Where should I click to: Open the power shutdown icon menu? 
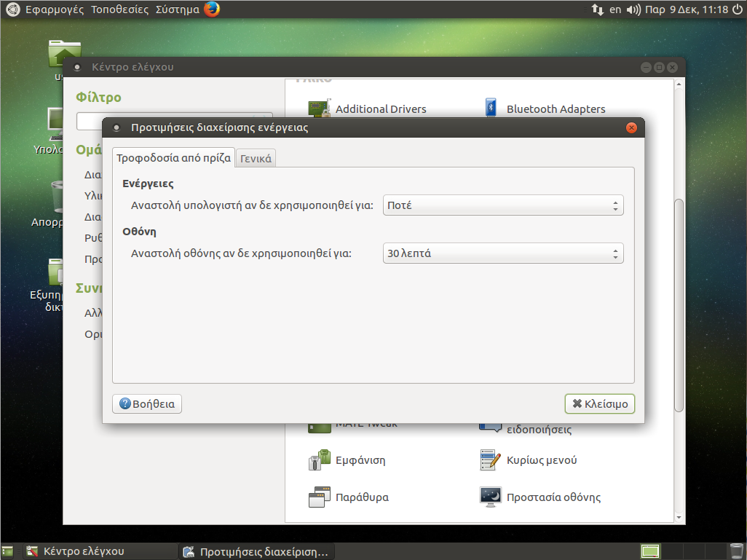(736, 9)
